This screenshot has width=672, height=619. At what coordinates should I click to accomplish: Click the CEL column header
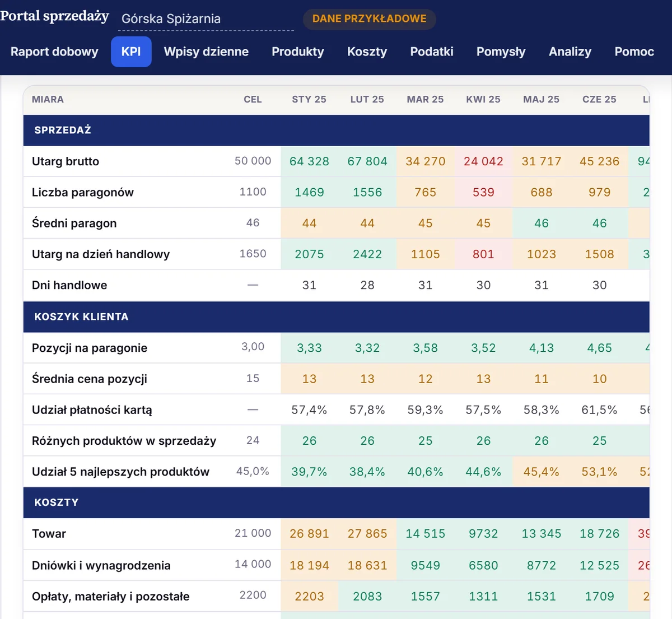pos(253,99)
